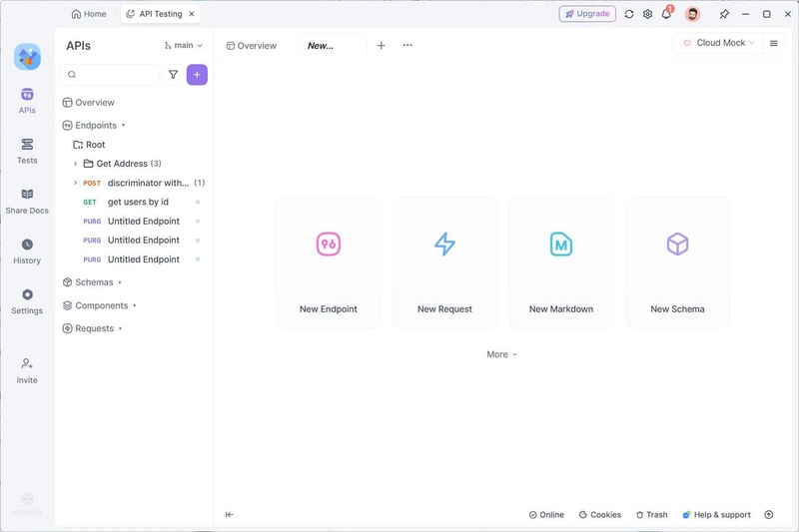The image size is (799, 532).
Task: Open notifications bell
Action: 666,14
